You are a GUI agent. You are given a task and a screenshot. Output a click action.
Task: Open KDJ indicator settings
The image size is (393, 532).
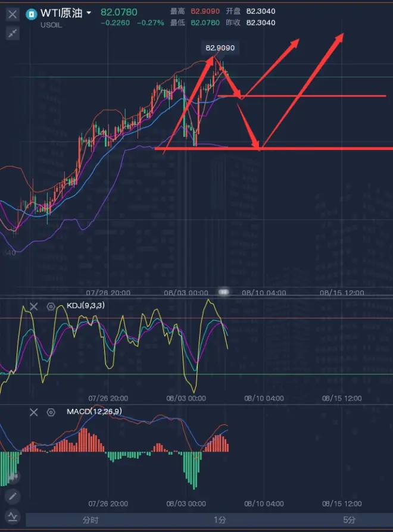(51, 306)
